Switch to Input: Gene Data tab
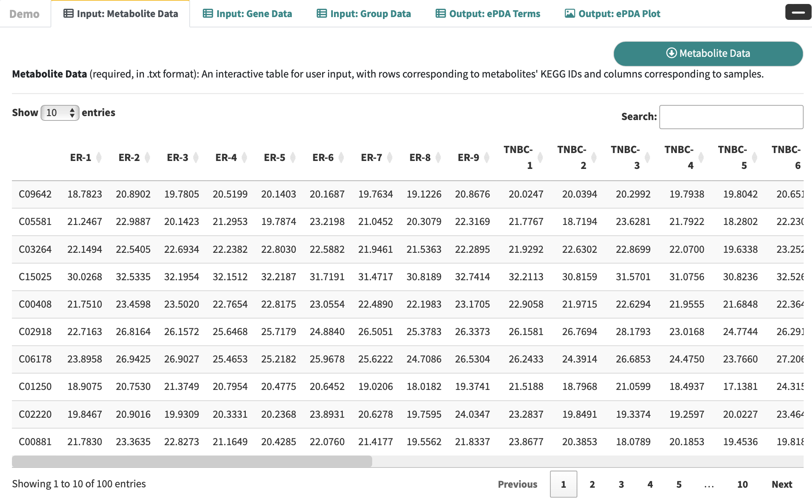This screenshot has width=812, height=504. pyautogui.click(x=247, y=14)
